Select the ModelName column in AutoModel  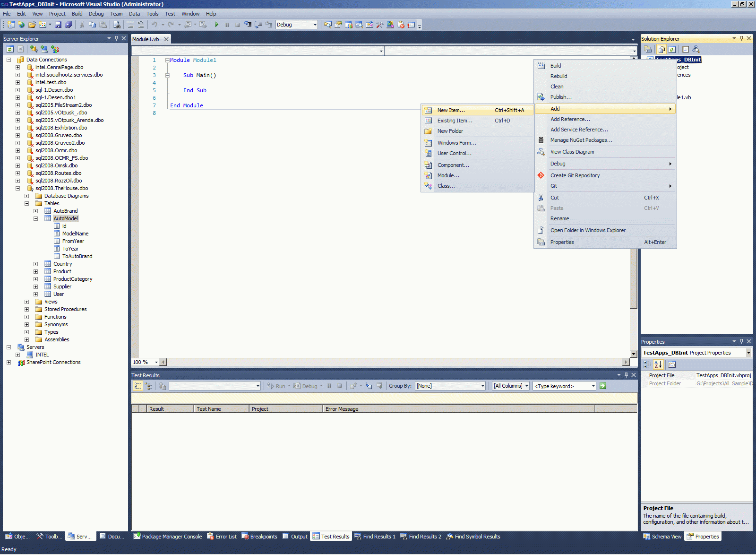[x=76, y=234]
